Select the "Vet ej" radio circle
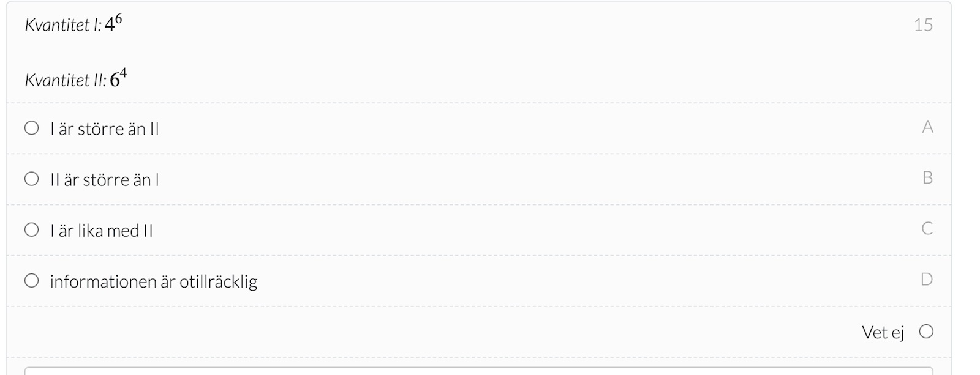 926,332
